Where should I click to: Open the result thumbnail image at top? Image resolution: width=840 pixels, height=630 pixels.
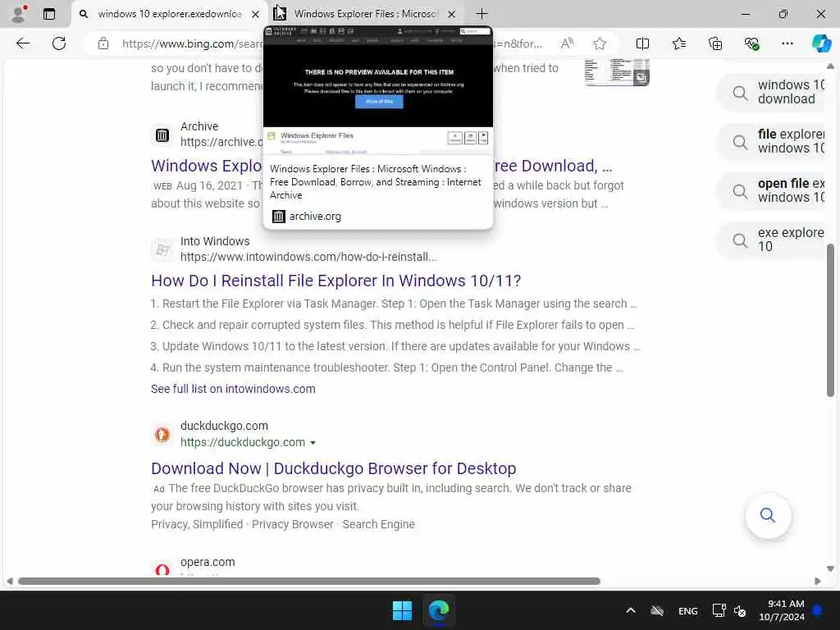pyautogui.click(x=617, y=73)
